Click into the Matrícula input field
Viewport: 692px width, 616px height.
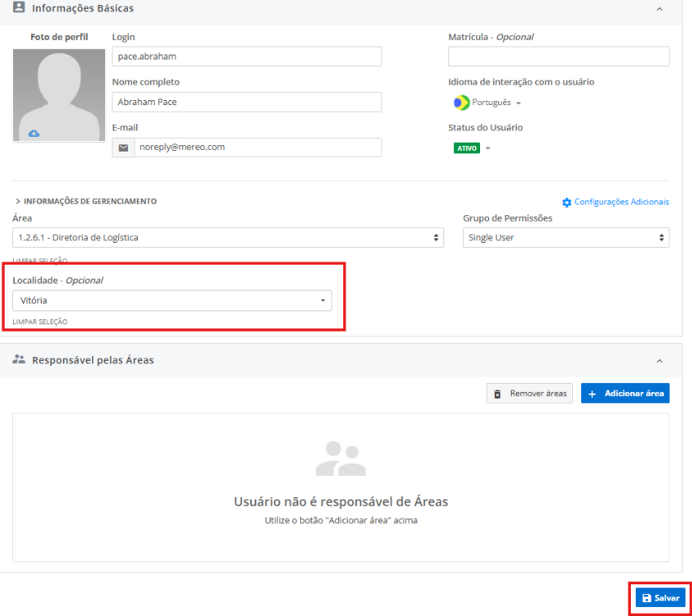[x=558, y=56]
